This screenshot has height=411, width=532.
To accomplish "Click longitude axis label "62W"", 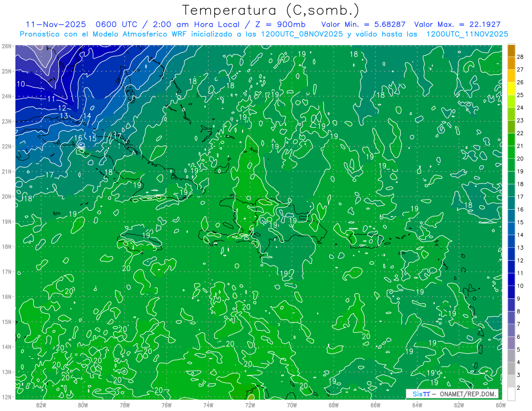I will pos(459,404).
